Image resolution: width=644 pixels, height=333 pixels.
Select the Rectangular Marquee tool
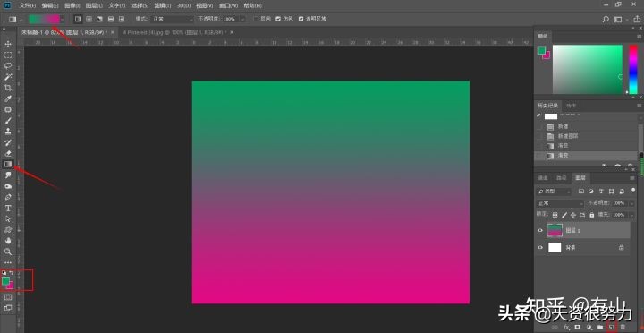(8, 55)
